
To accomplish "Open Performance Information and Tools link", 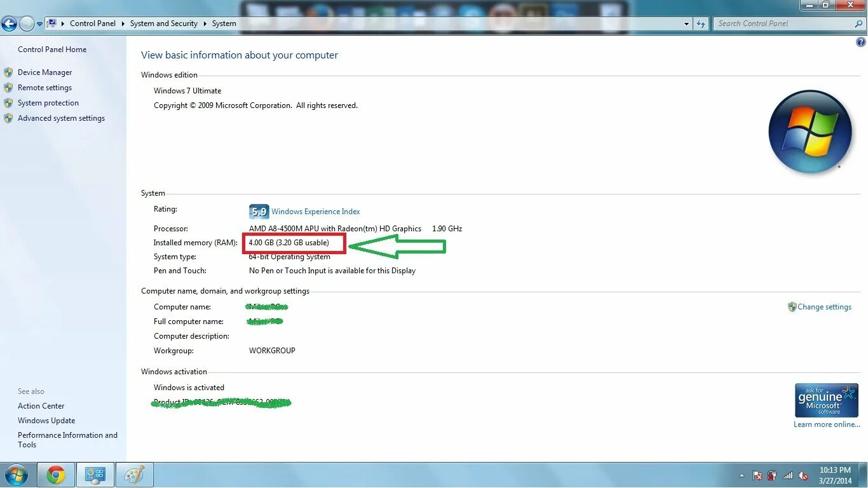I will tap(67, 440).
